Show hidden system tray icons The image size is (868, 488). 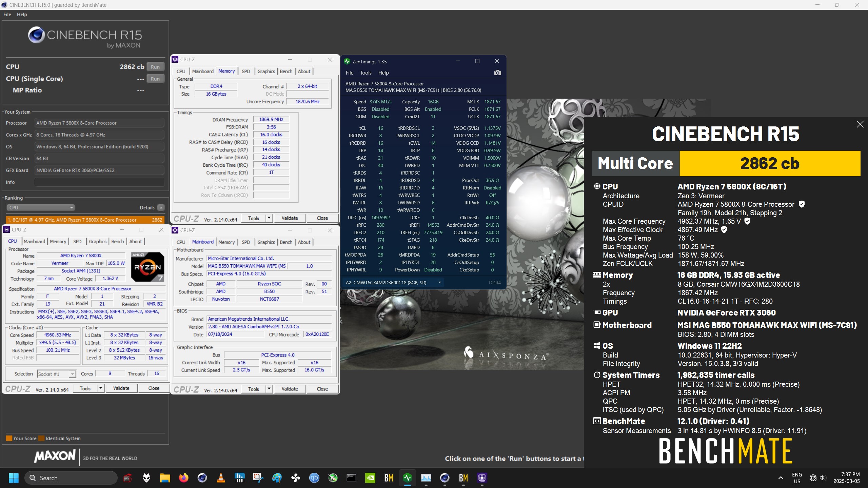(x=781, y=478)
